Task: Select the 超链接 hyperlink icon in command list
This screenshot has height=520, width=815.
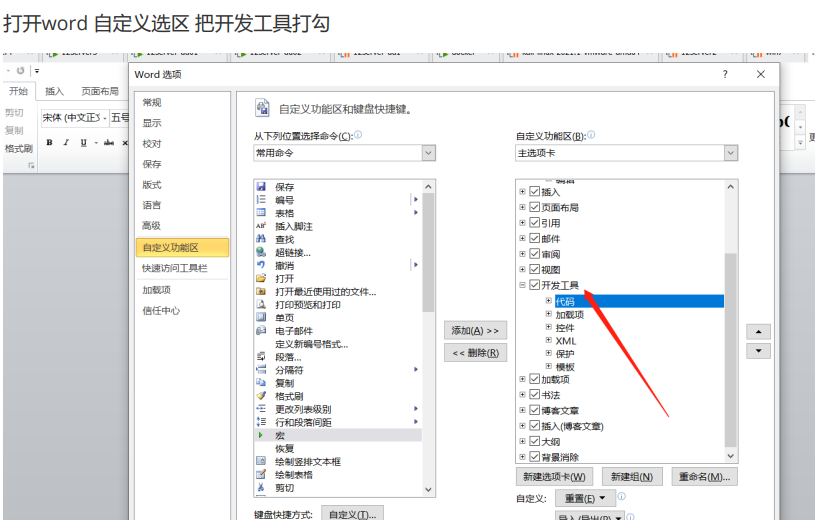Action: point(261,252)
